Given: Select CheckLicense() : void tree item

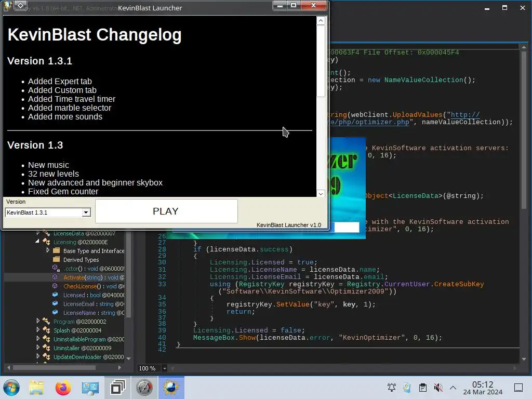Looking at the screenshot, I should pos(94,286).
